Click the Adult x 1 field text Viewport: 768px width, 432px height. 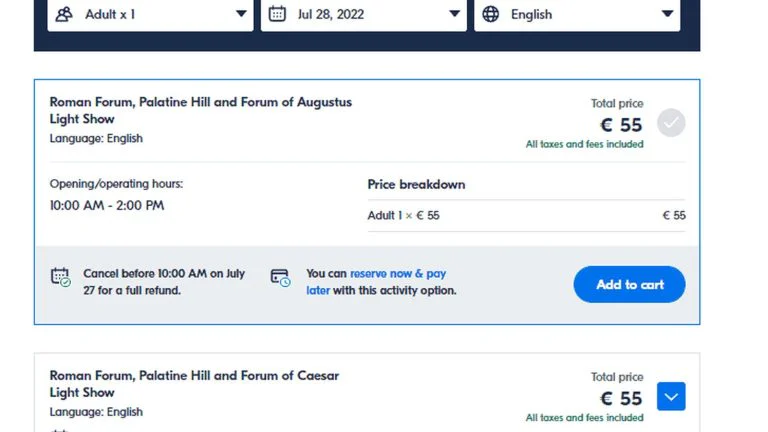tap(110, 14)
